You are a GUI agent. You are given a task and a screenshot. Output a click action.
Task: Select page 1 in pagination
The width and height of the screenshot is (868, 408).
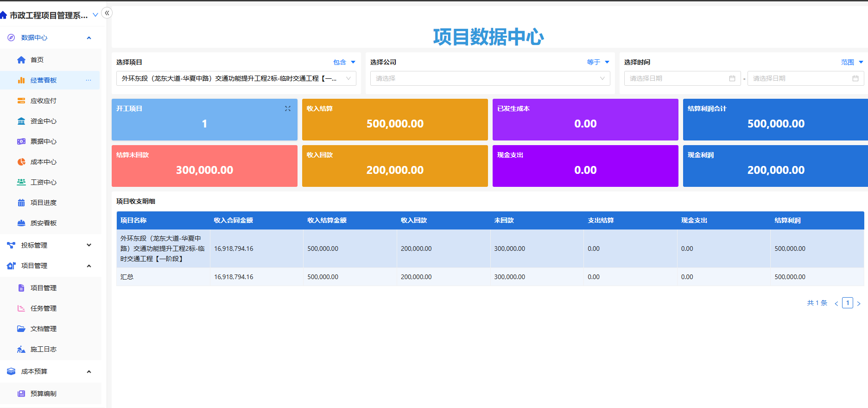(x=848, y=303)
